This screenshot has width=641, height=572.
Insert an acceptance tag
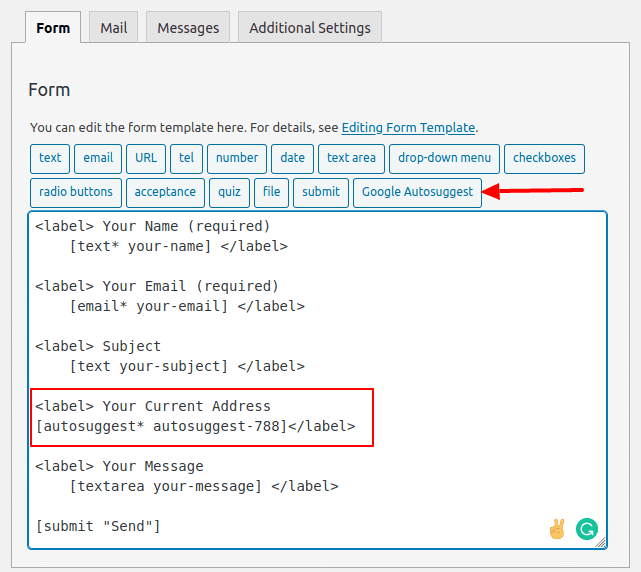[x=165, y=193]
